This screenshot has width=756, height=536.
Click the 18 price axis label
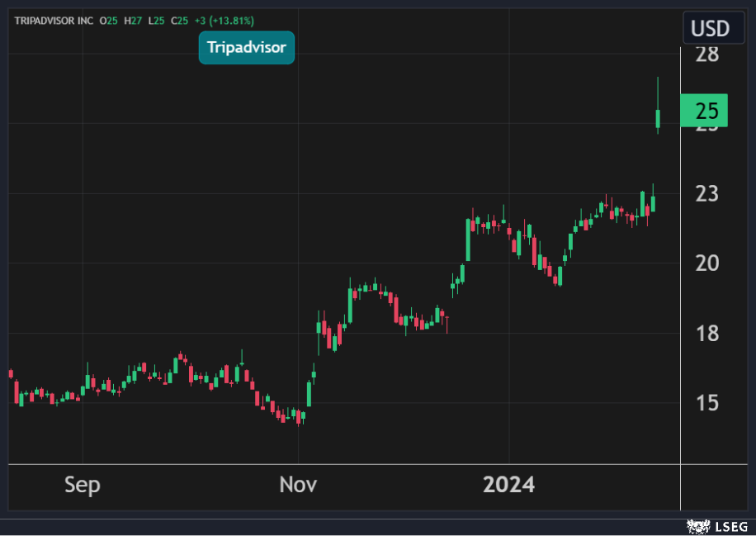coord(706,334)
